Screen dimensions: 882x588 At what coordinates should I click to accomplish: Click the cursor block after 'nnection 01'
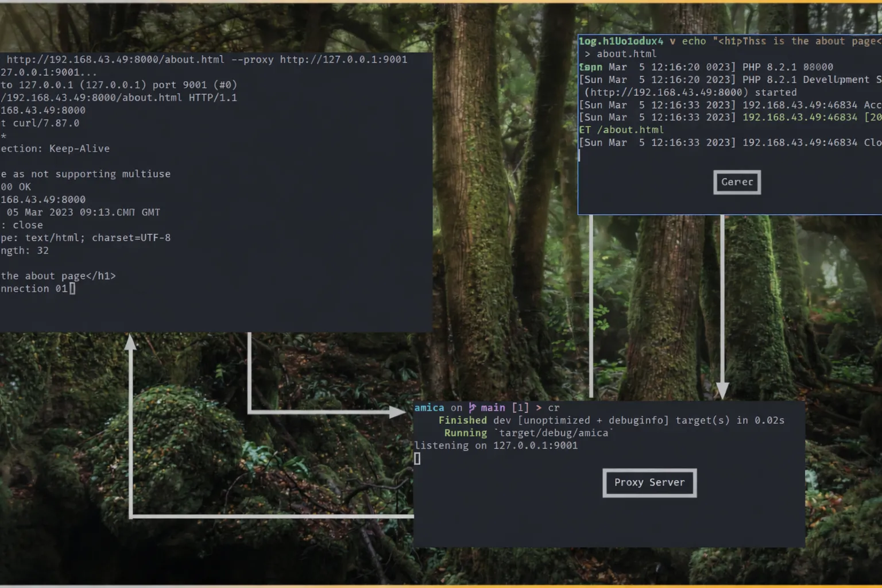click(72, 289)
